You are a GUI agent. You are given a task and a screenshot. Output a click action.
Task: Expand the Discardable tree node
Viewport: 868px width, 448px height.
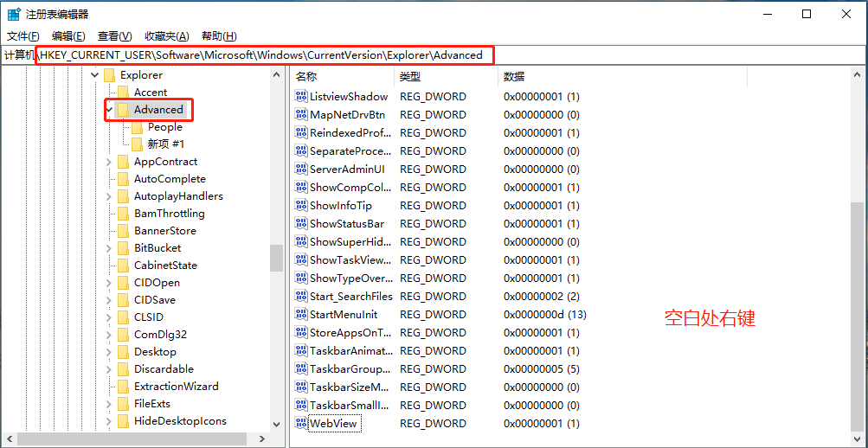(x=108, y=369)
